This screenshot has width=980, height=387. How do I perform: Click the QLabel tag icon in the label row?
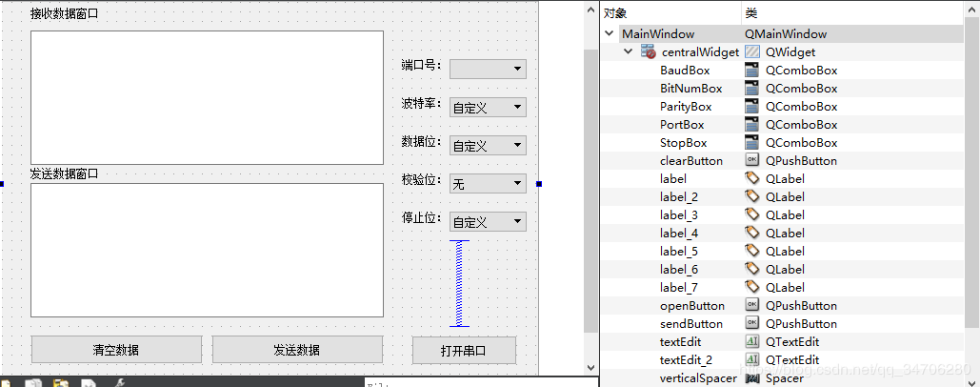pos(751,179)
